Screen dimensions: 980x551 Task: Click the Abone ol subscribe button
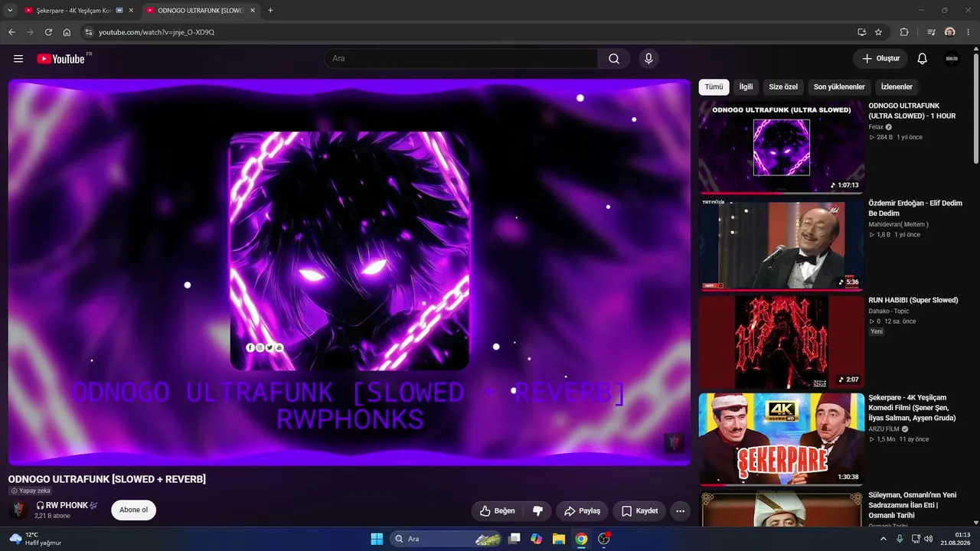pyautogui.click(x=133, y=510)
